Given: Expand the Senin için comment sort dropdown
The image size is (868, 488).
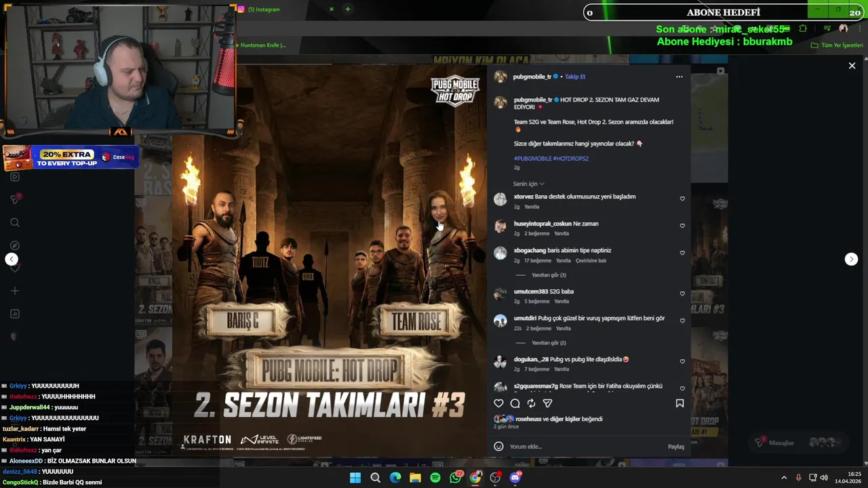Looking at the screenshot, I should (529, 184).
